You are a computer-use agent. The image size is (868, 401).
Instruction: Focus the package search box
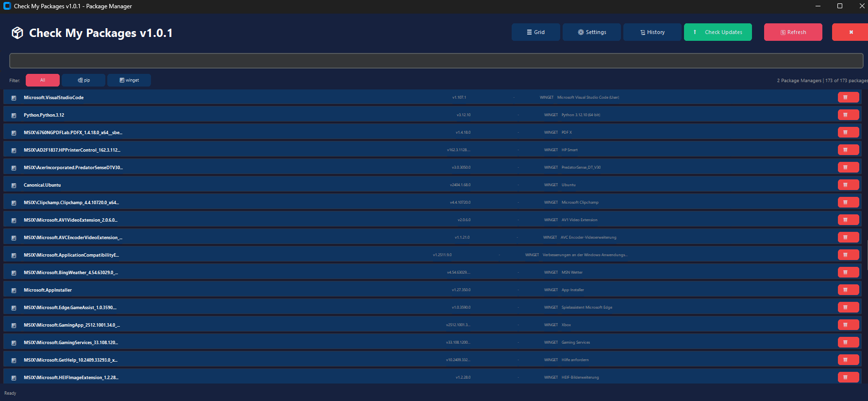pos(436,61)
